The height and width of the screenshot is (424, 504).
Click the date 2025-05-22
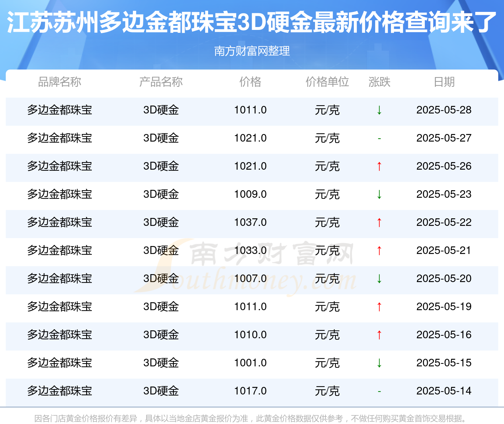[444, 222]
